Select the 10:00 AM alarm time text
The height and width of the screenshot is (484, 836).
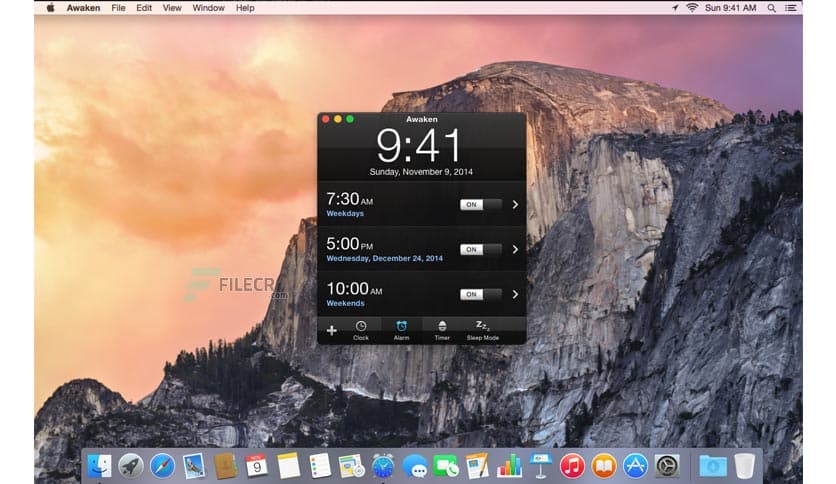click(x=355, y=289)
